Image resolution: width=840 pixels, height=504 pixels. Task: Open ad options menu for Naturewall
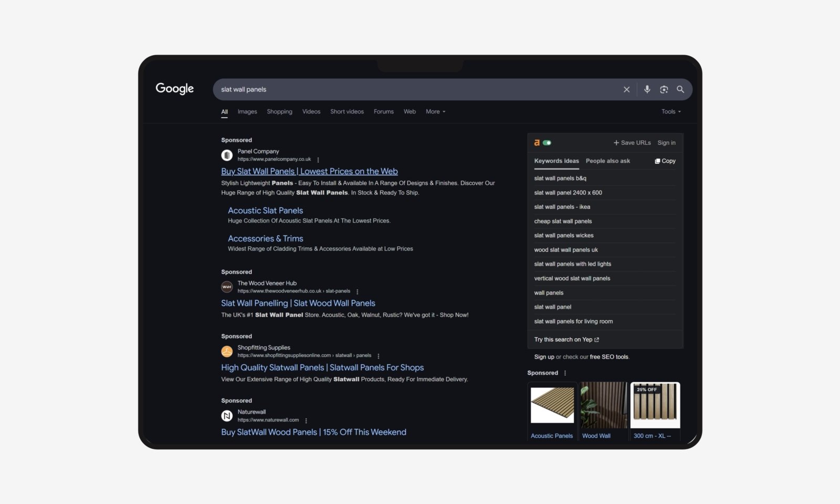pyautogui.click(x=306, y=421)
